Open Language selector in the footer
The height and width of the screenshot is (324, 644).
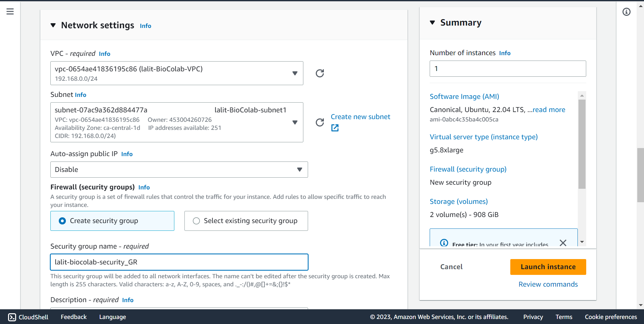click(113, 317)
